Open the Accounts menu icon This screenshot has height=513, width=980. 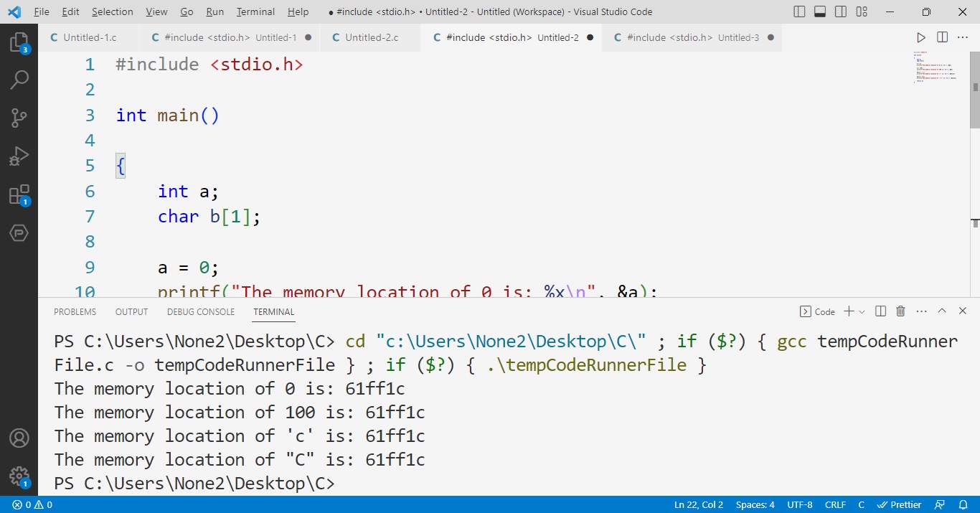tap(19, 438)
